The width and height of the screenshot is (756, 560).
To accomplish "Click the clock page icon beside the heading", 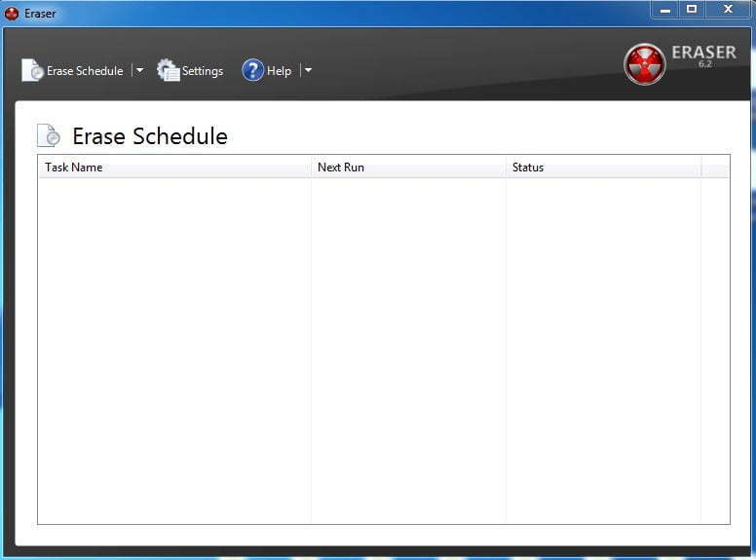I will point(48,135).
